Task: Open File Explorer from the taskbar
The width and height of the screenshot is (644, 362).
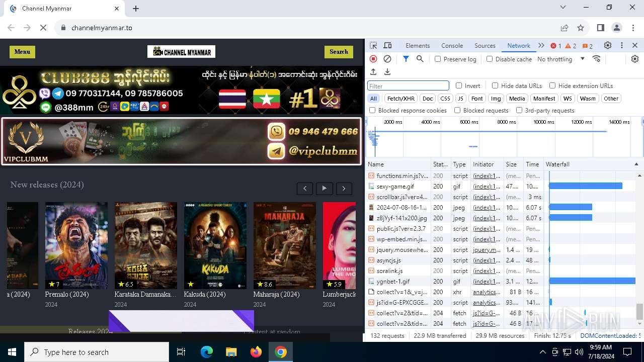Action: 231,352
